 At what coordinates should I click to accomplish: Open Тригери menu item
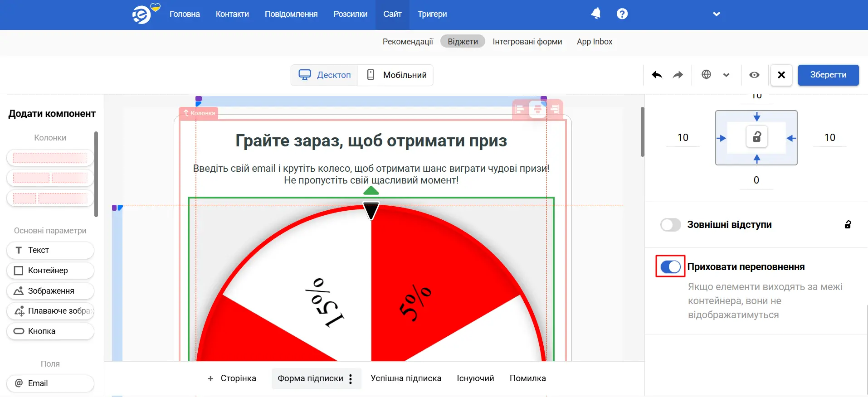[x=432, y=14]
